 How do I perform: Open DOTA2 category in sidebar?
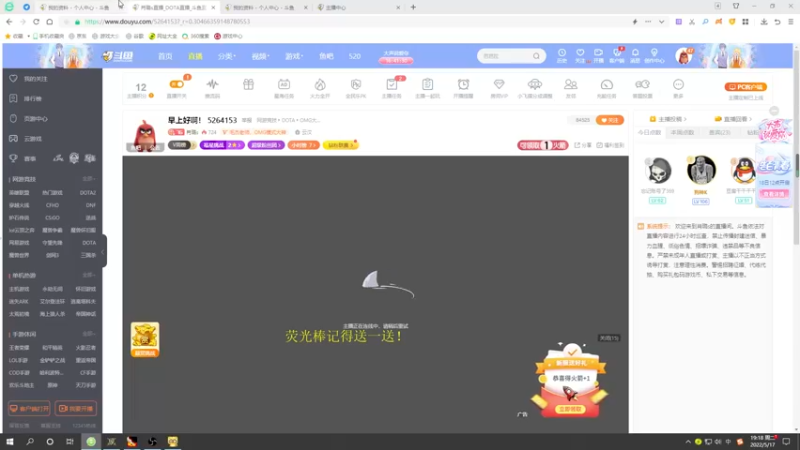coord(88,193)
